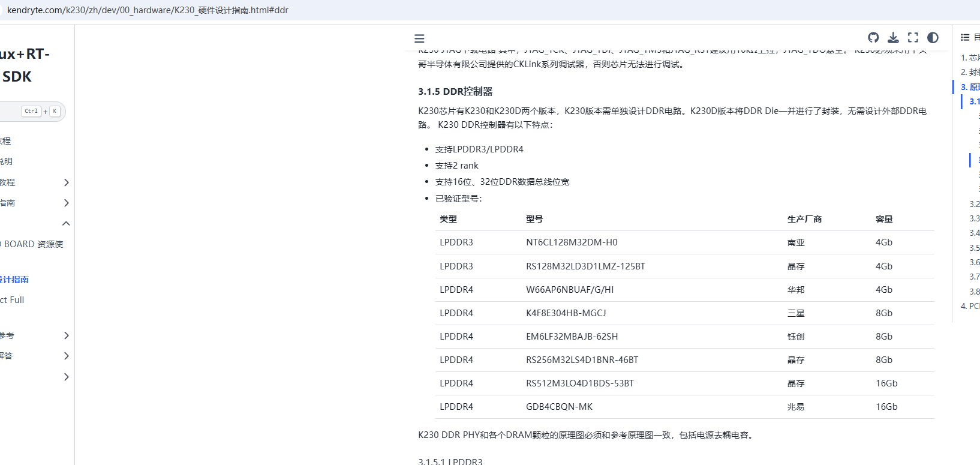Enter fullscreen mode via expand icon

913,38
